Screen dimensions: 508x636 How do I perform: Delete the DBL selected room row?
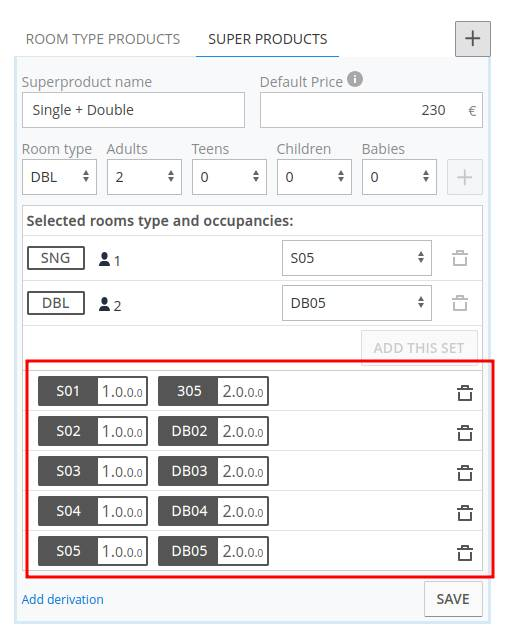[x=460, y=303]
